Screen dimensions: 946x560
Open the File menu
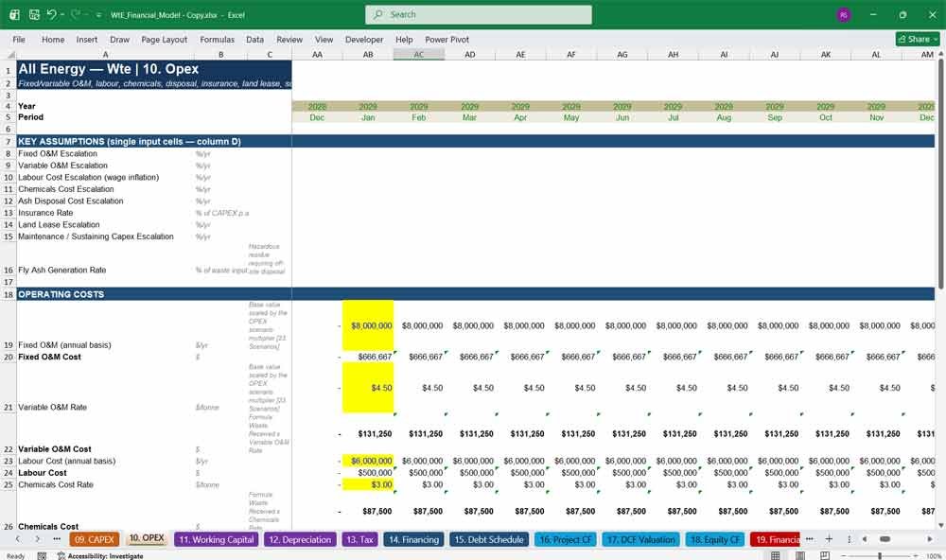(x=19, y=39)
